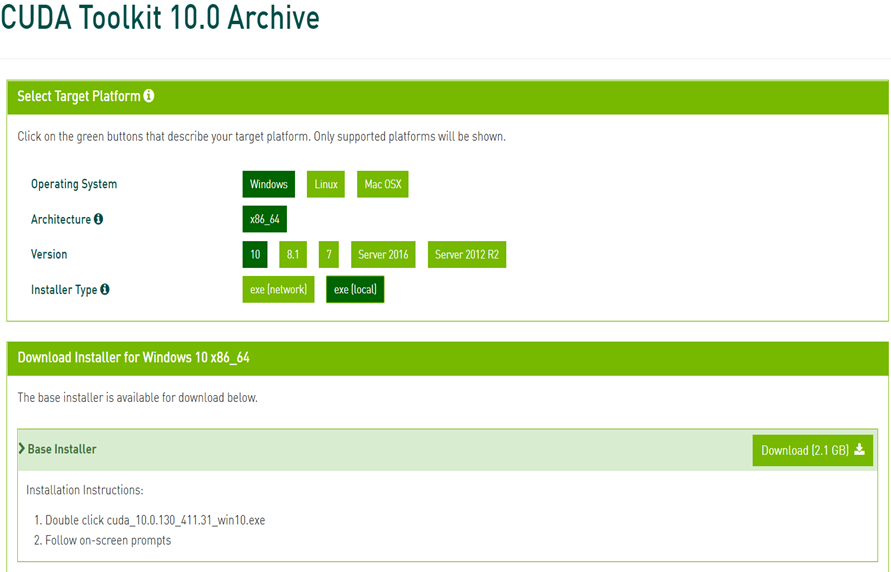Click the Installer Type info icon
Image resolution: width=891 pixels, height=572 pixels.
[105, 289]
